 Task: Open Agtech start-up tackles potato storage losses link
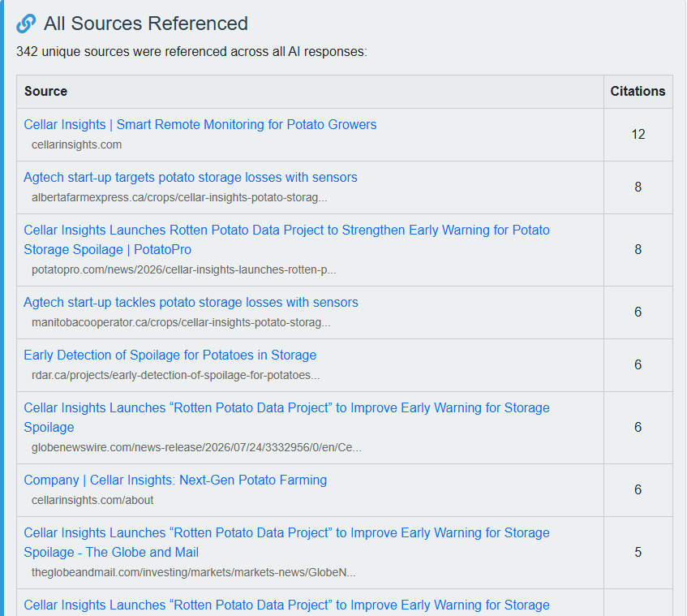(x=191, y=302)
